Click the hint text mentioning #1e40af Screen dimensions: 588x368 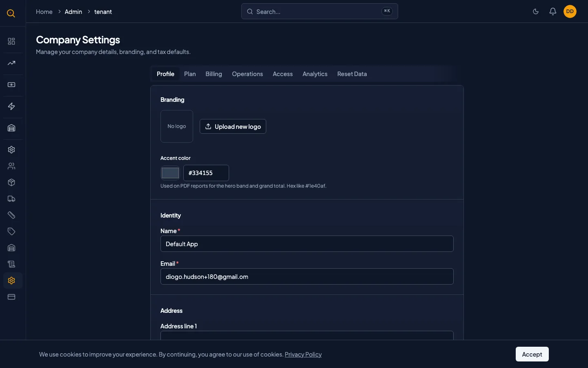243,186
